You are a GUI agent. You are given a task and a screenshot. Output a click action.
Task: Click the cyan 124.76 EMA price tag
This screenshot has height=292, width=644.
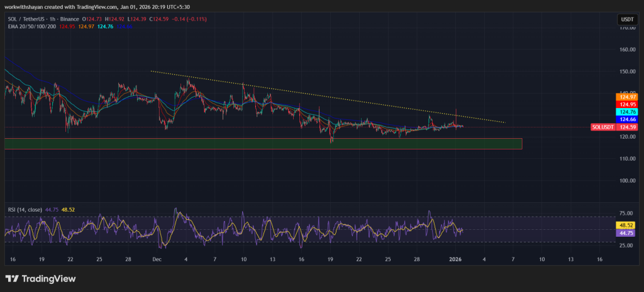(626, 111)
